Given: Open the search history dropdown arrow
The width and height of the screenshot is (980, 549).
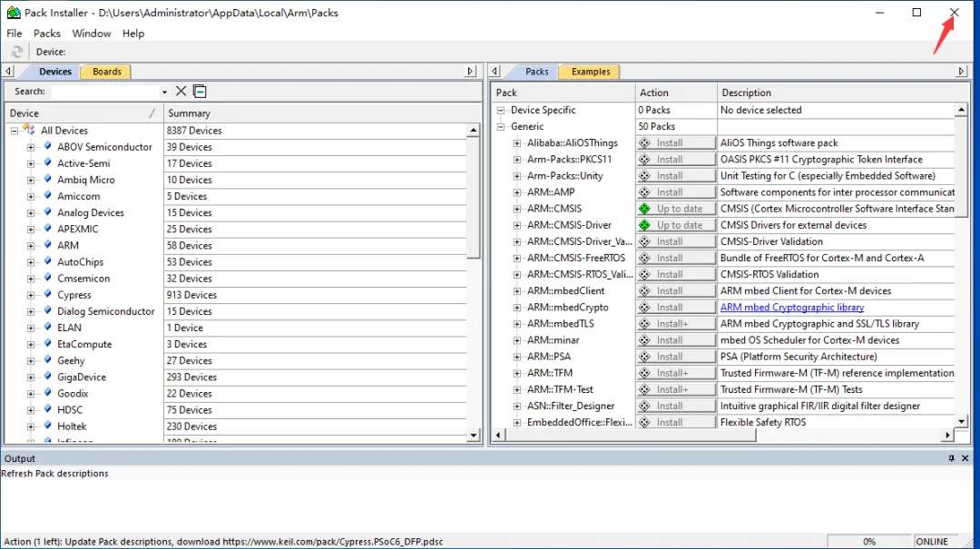Looking at the screenshot, I should pos(164,92).
